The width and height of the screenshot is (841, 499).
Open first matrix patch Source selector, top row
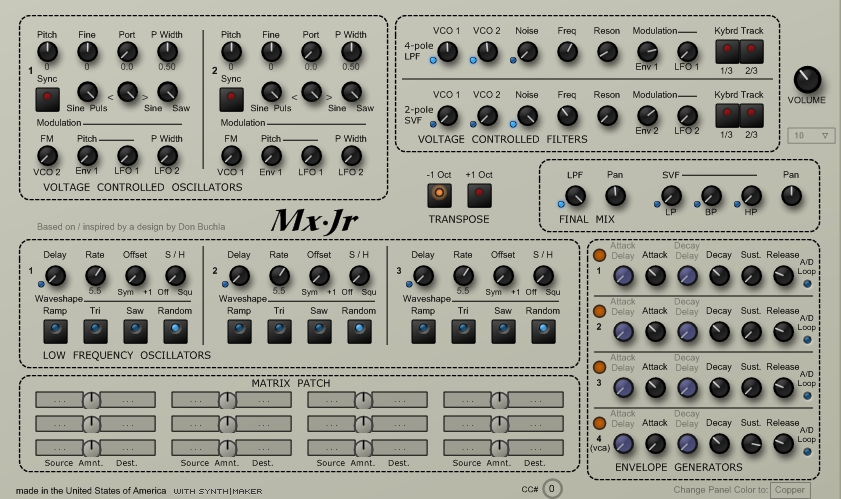60,400
